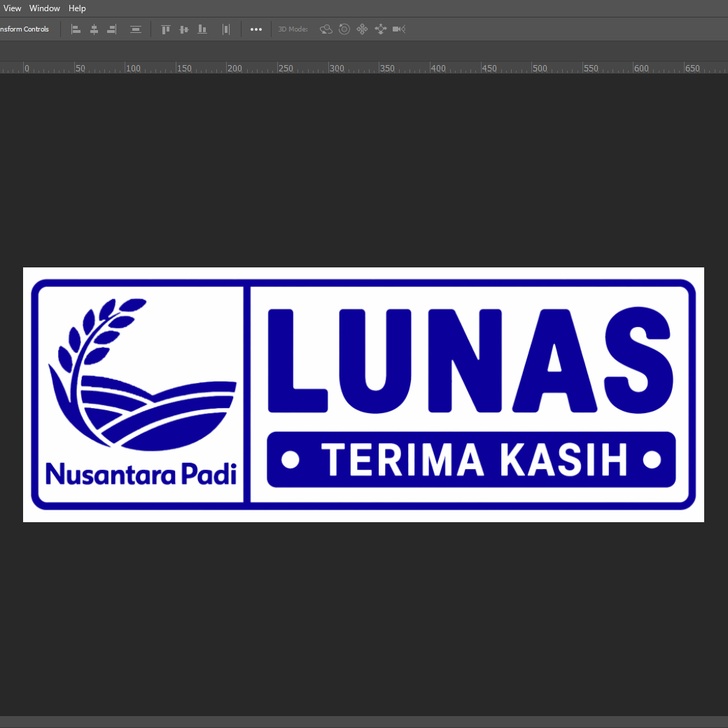Select the 3D Pan camera icon
Screen dimensions: 728x728
(362, 29)
